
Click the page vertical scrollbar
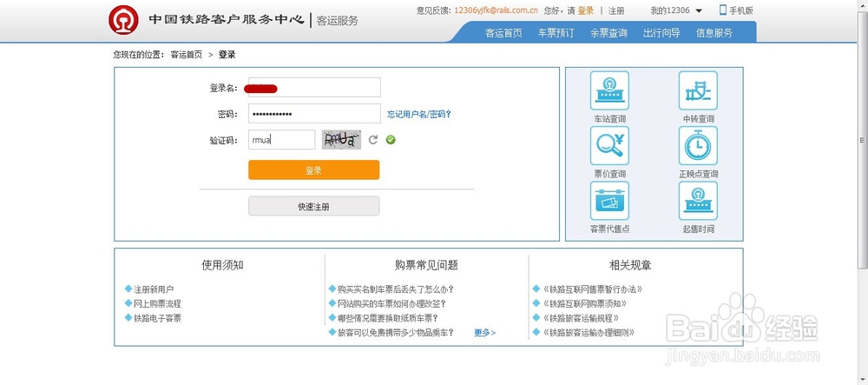(863, 138)
